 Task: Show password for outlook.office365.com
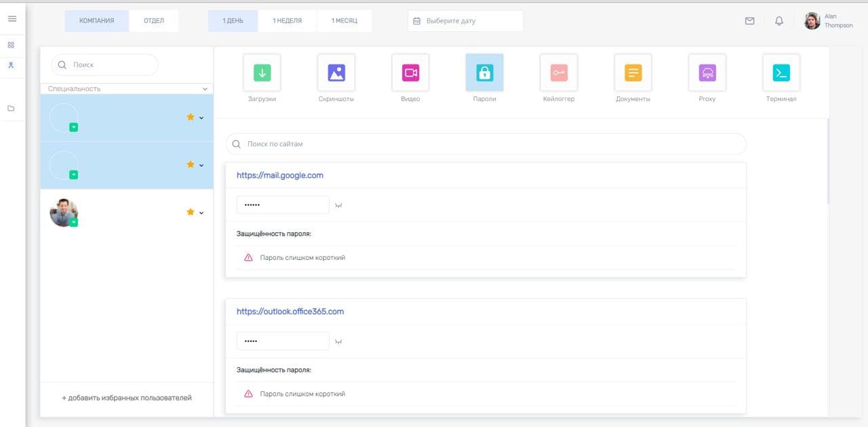coord(338,341)
